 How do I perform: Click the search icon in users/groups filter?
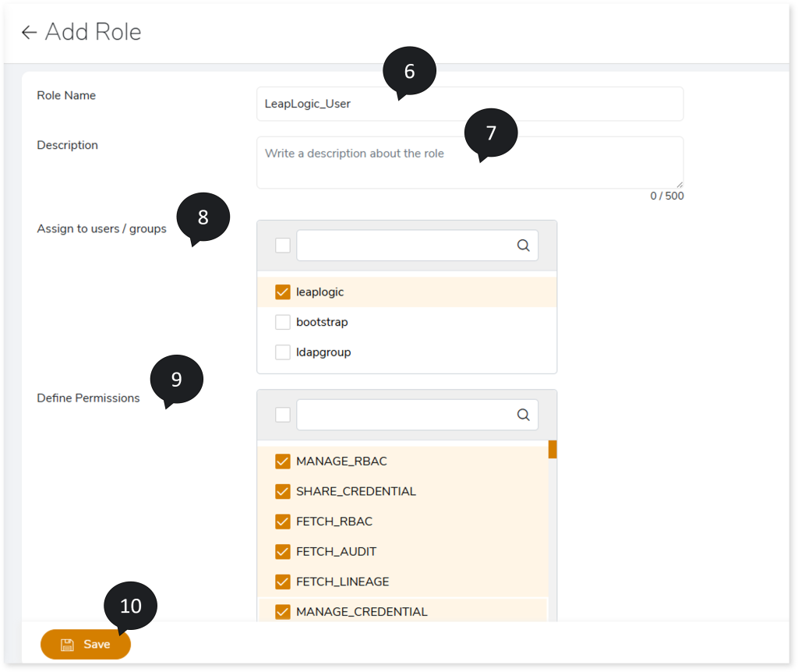(x=523, y=246)
